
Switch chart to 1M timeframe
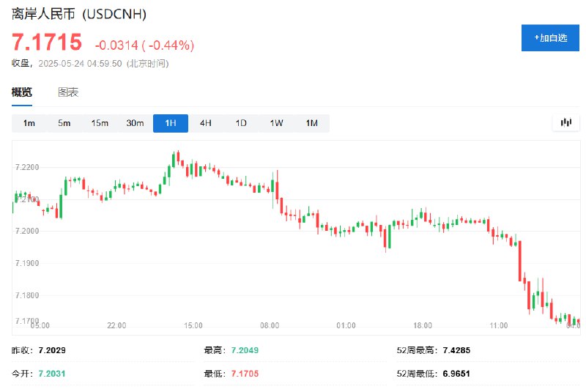312,123
